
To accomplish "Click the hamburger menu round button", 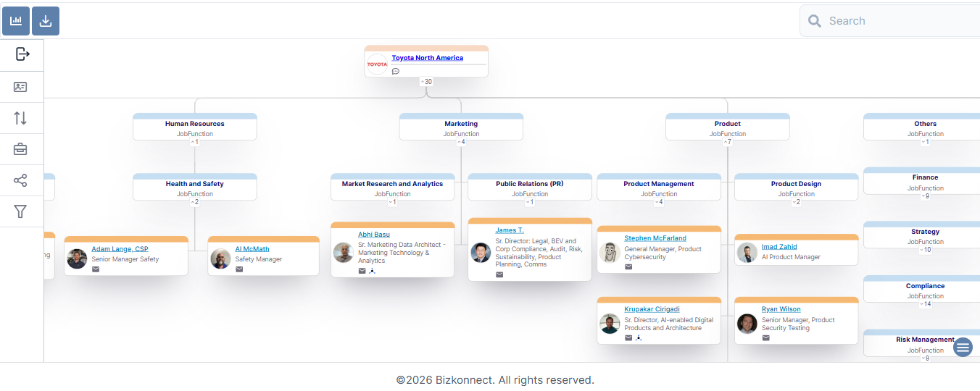I will click(x=963, y=347).
